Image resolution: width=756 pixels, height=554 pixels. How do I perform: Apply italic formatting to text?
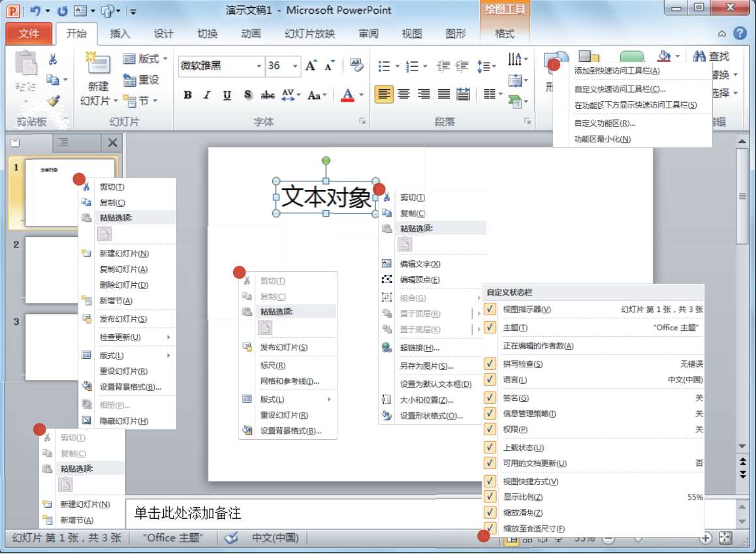point(207,95)
